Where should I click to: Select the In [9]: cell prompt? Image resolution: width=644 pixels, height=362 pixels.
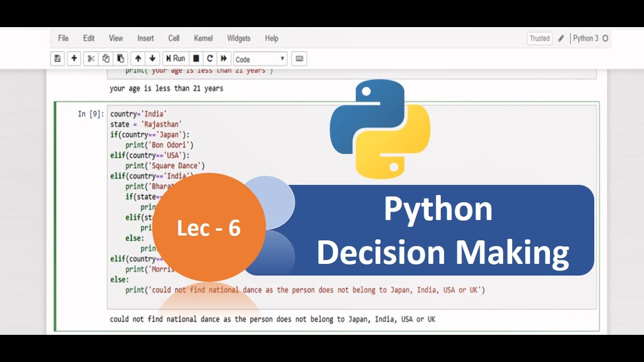coord(91,114)
